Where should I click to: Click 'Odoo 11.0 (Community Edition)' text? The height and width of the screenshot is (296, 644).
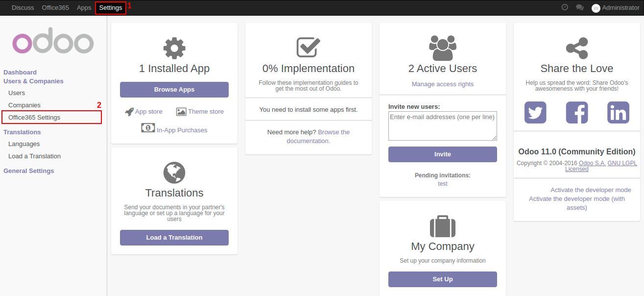577,151
